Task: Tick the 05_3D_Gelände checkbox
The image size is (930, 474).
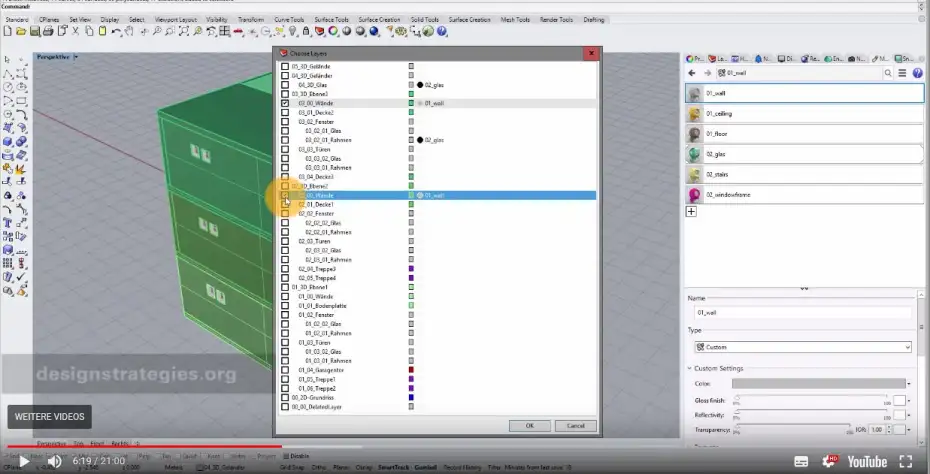Action: (x=285, y=66)
